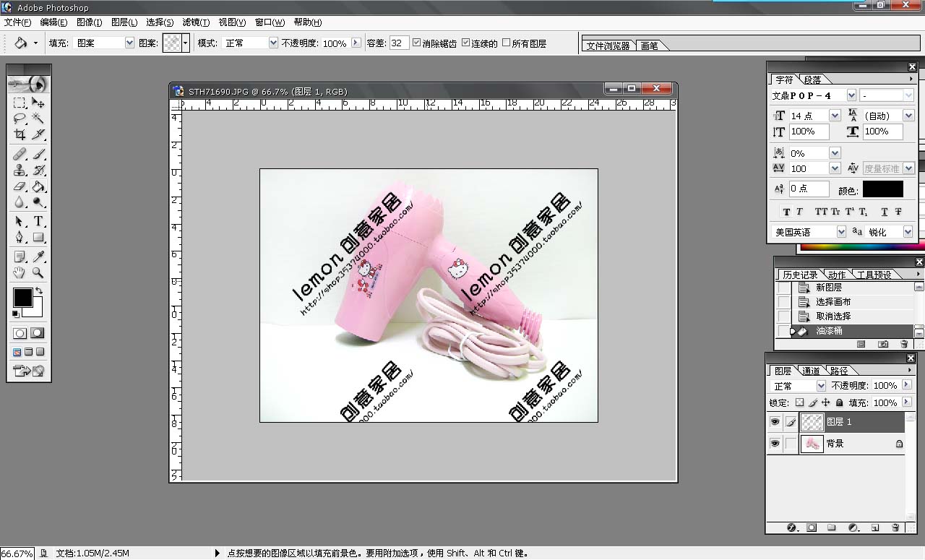Delete current state in History panel
925x560 pixels.
click(904, 345)
